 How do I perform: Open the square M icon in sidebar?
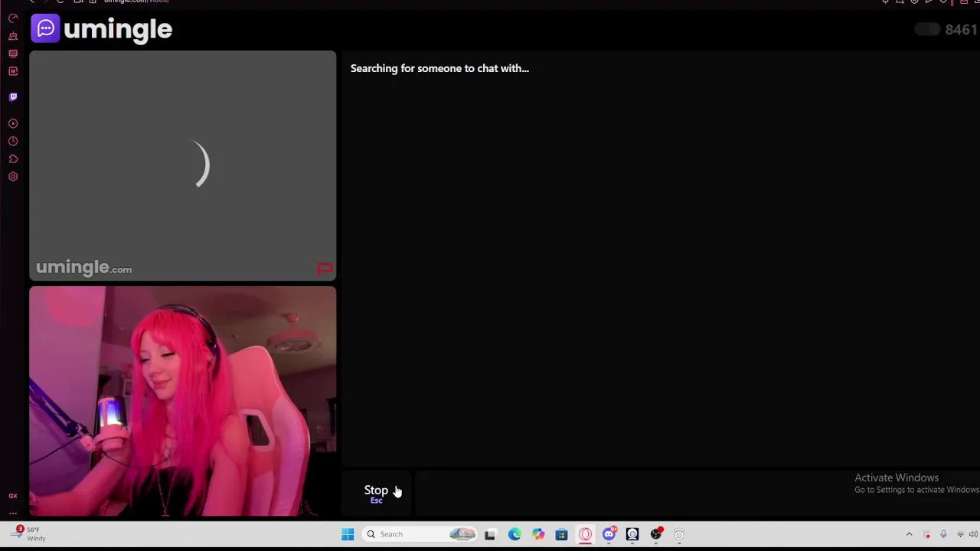[x=13, y=71]
